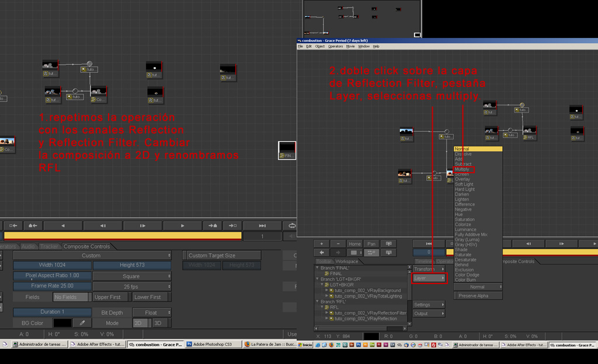Expand tuto_comp_002_VRayReflectionFilter layer

[327, 313]
